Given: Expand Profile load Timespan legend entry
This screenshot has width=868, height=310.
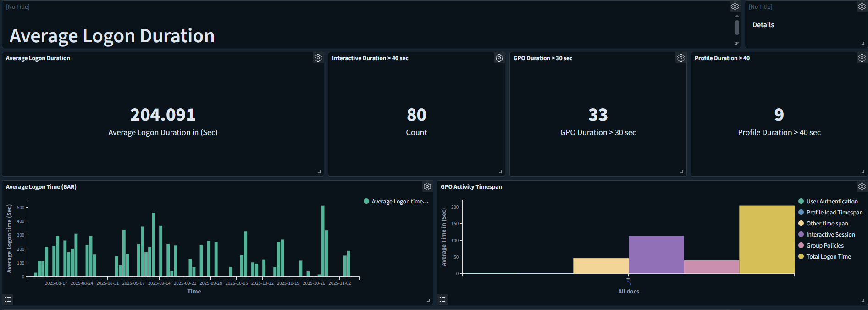Looking at the screenshot, I should 834,213.
